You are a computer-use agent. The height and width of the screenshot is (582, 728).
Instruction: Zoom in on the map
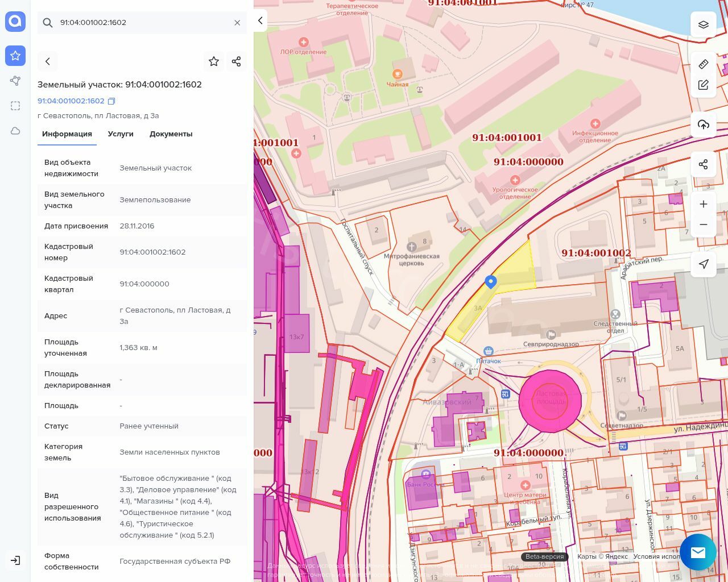704,204
